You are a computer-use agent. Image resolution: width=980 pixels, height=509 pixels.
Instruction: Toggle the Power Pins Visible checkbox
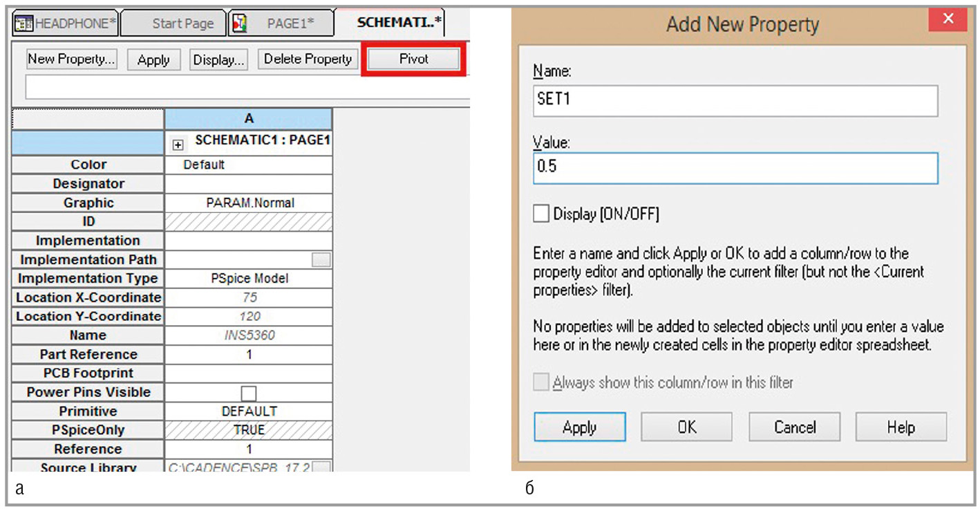click(x=249, y=393)
